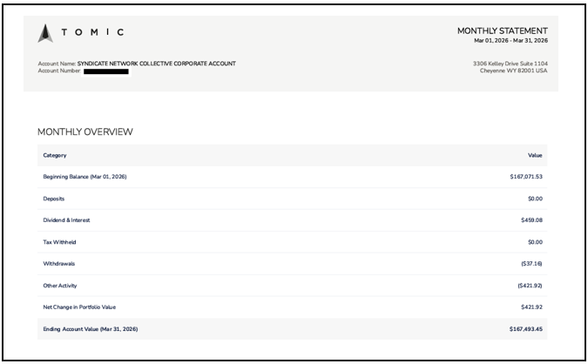Select the Beginning Balance row label
This screenshot has width=588, height=364.
tap(85, 177)
